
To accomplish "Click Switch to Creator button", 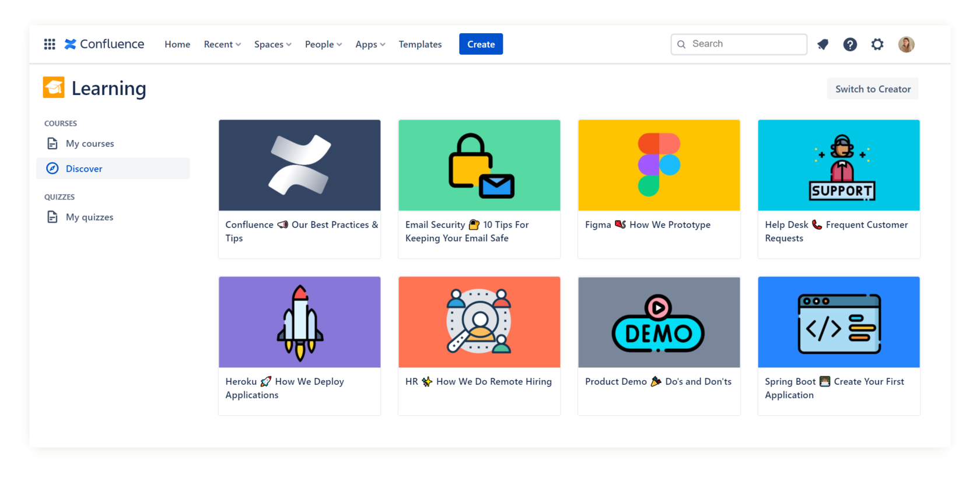I will [x=873, y=89].
